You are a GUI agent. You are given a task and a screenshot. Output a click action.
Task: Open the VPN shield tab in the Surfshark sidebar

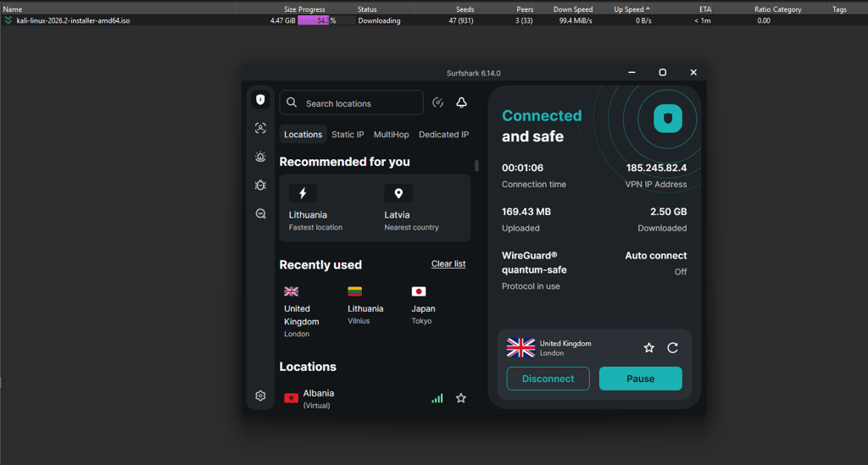click(260, 100)
